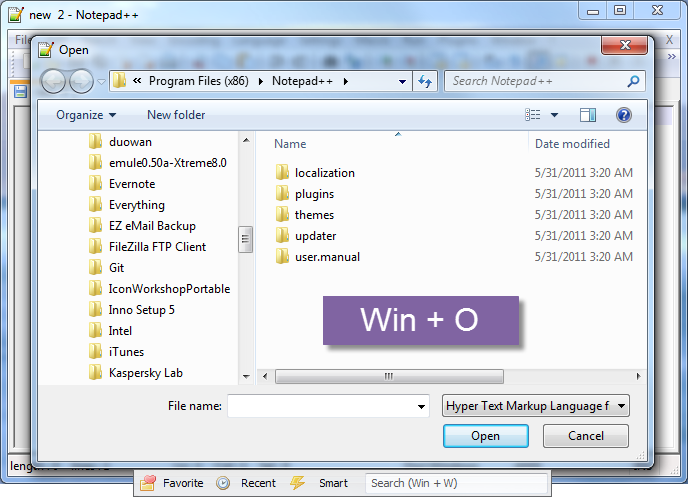Open the File name dropdown arrow
Screen dimensions: 688x497
421,407
